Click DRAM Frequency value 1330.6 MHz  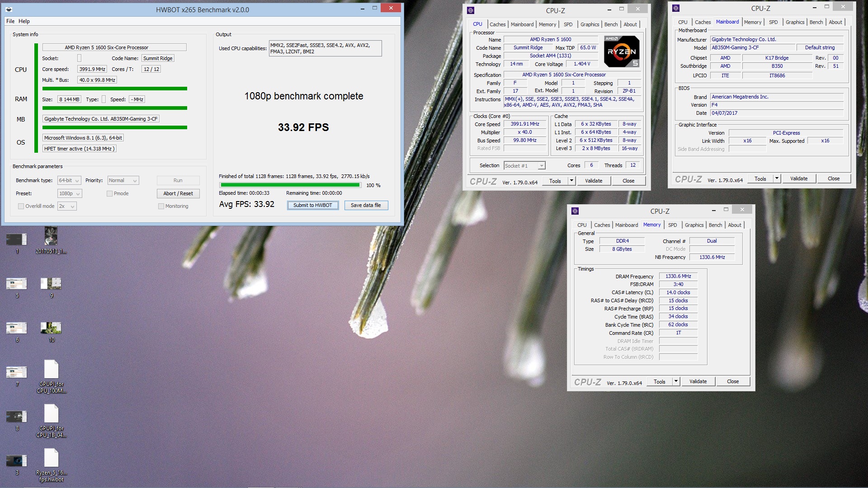(x=678, y=276)
